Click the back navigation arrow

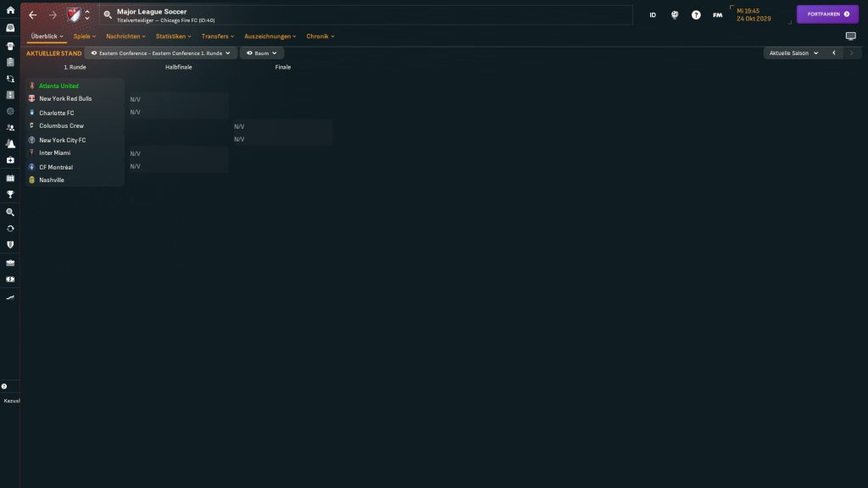point(33,14)
